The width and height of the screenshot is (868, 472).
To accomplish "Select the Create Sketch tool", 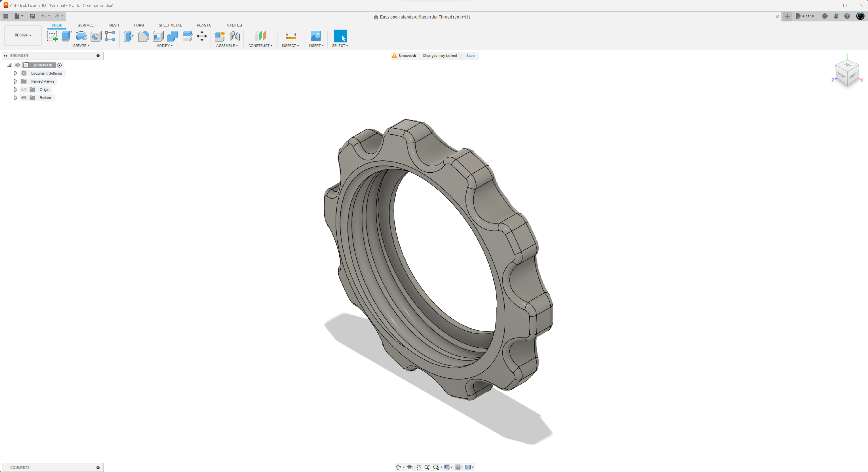I will tap(52, 36).
